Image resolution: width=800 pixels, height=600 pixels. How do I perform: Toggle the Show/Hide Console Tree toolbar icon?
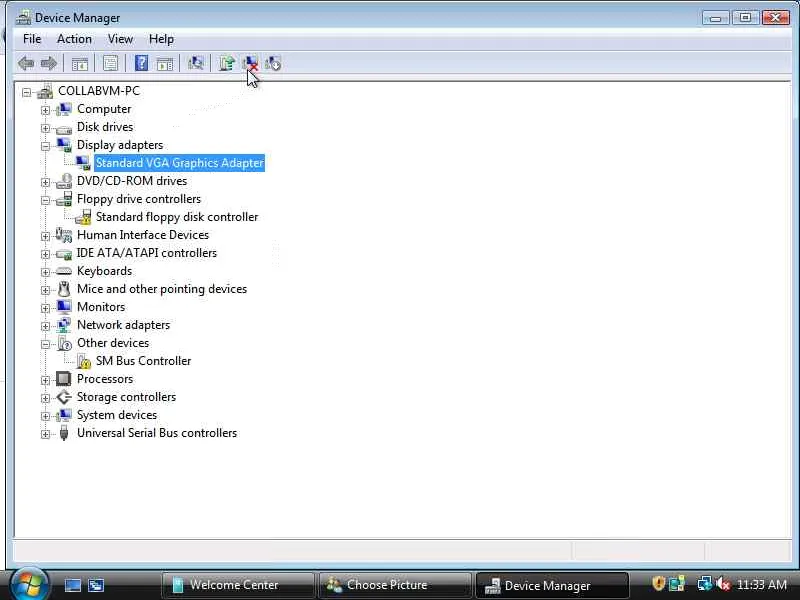click(x=80, y=64)
